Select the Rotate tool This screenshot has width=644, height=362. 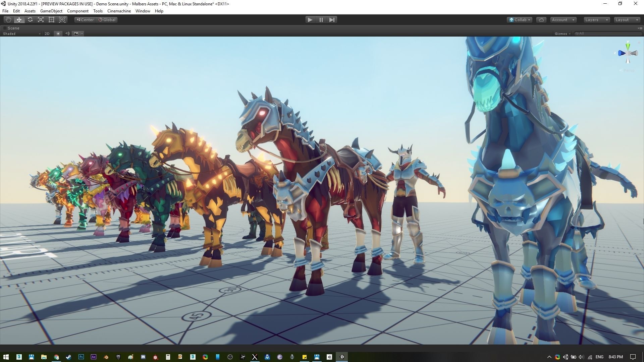coord(30,20)
